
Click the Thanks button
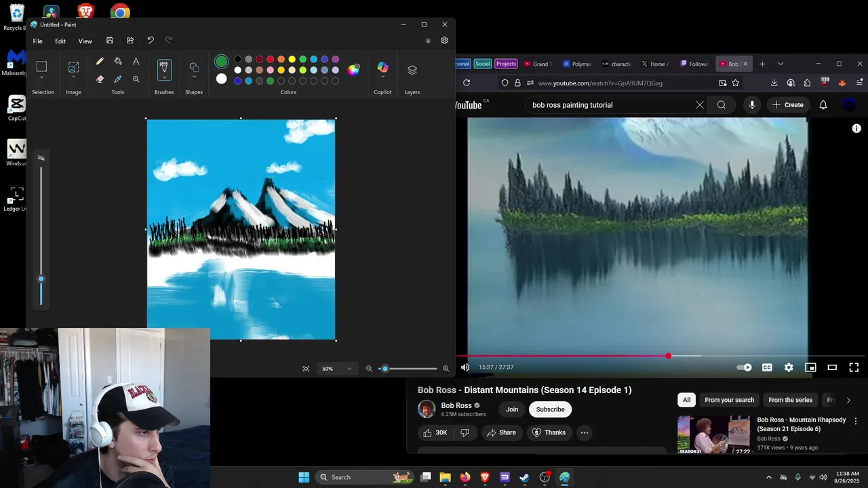[549, 432]
